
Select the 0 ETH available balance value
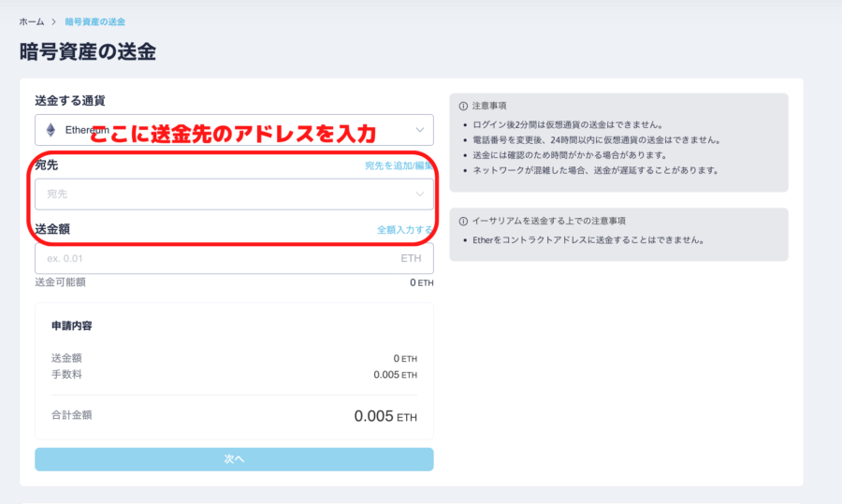pyautogui.click(x=422, y=283)
